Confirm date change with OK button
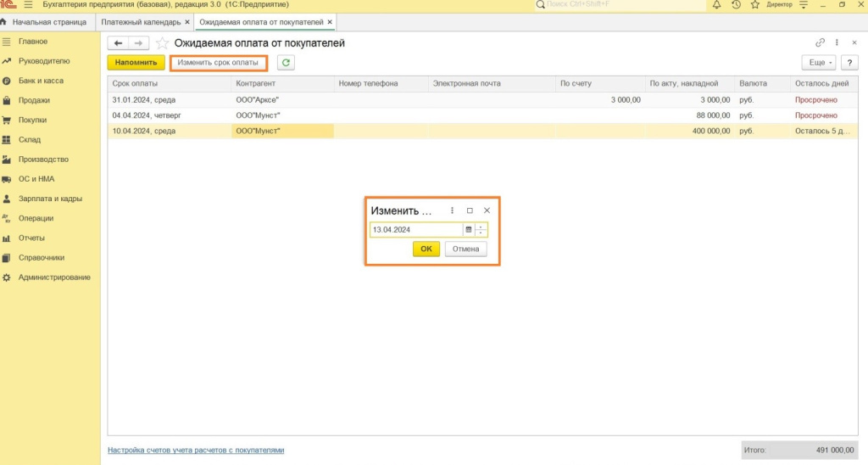This screenshot has width=868, height=465. 426,249
